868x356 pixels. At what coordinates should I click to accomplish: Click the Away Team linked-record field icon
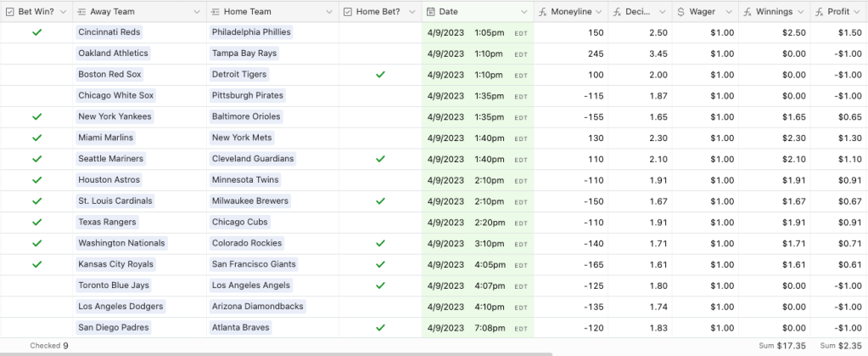(81, 12)
